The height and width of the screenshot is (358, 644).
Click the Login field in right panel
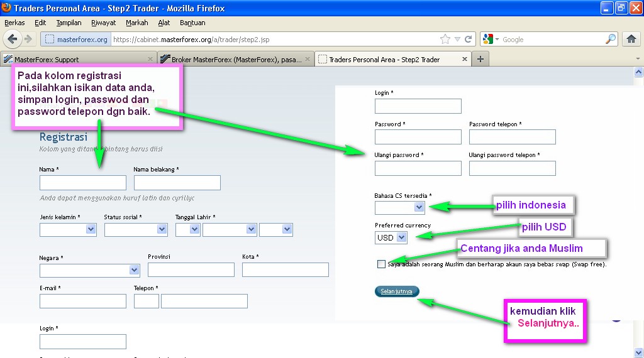(x=418, y=106)
